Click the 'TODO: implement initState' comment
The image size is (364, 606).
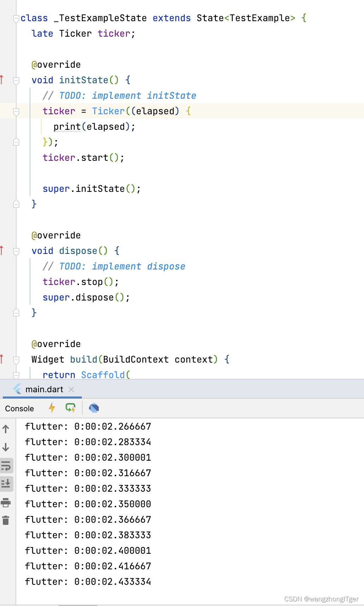[119, 96]
